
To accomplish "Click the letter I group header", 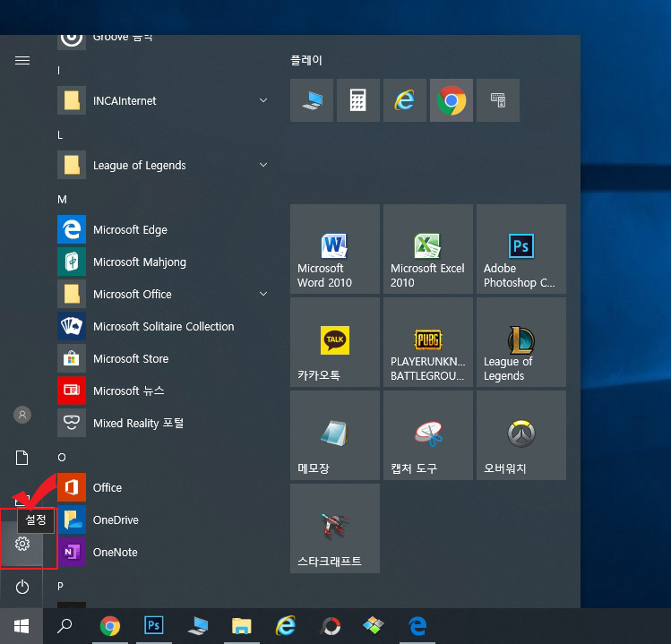I will [58, 71].
